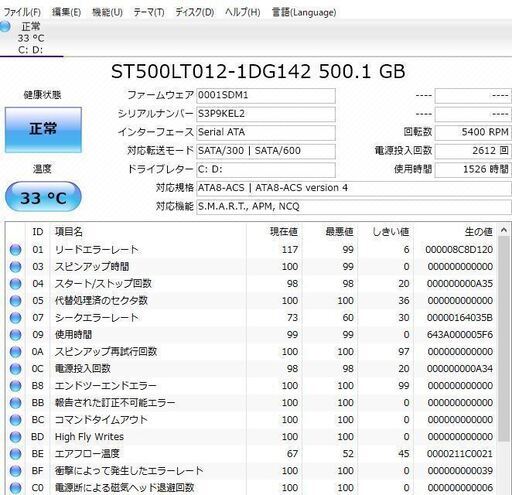Click status icon for 03 スピンアップ時間
Image resolution: width=512 pixels, height=495 pixels.
pyautogui.click(x=15, y=267)
